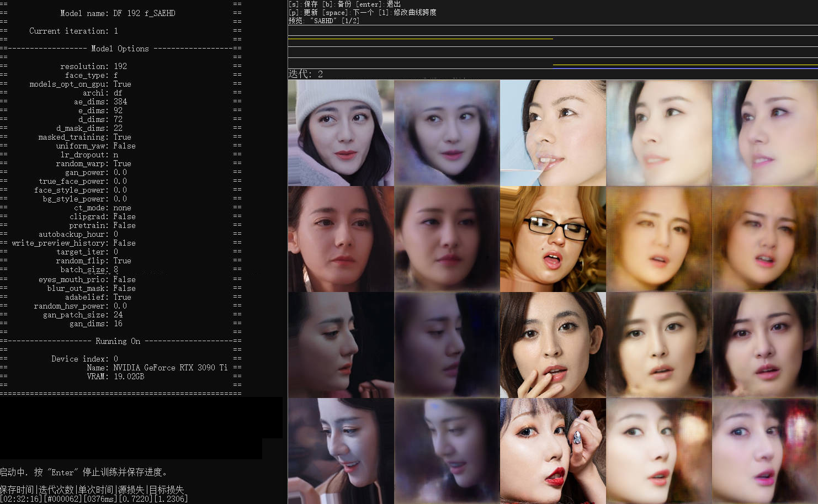
Task: Click the 'bg_style_power: 0.0' row
Action: [84, 199]
